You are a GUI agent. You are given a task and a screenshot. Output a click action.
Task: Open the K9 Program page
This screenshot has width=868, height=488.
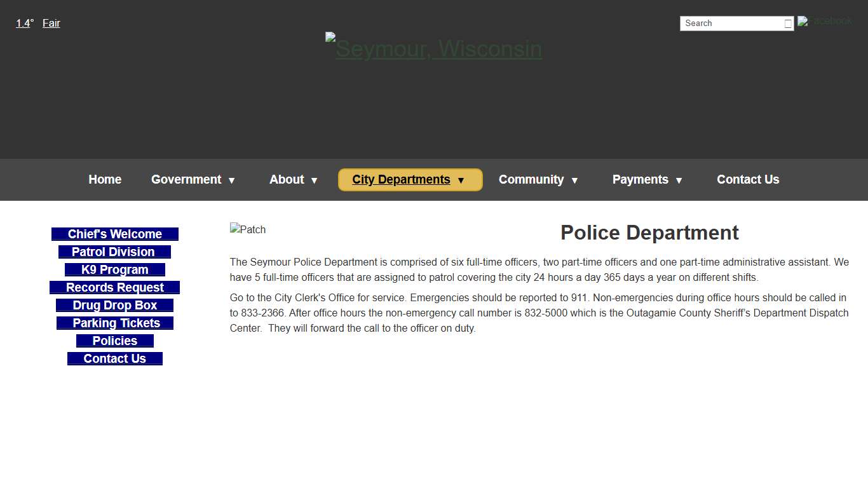114,269
